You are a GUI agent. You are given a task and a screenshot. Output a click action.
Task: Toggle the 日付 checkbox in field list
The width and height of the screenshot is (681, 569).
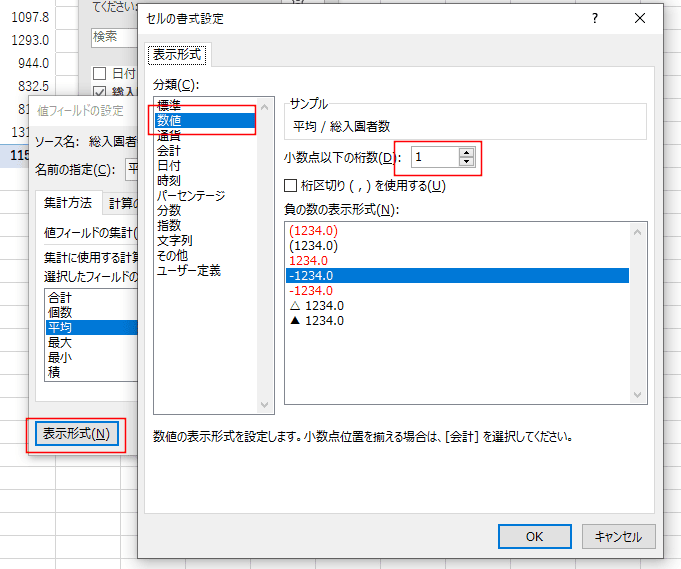(100, 74)
